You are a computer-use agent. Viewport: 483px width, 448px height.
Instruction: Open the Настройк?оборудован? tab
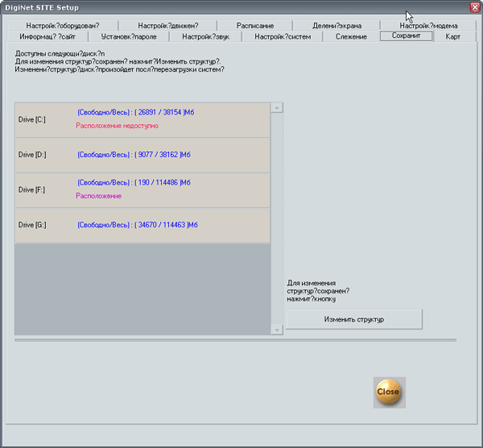(x=63, y=26)
